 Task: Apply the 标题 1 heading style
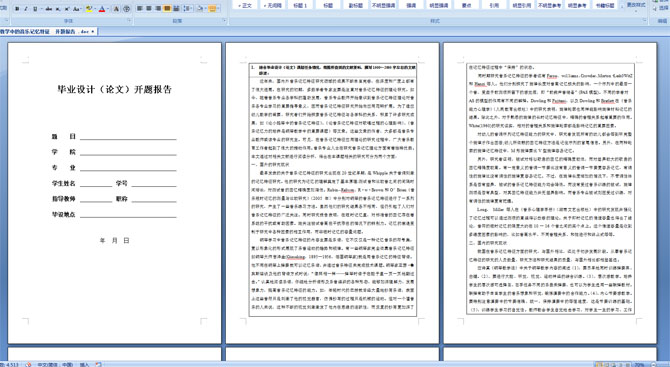pyautogui.click(x=300, y=5)
